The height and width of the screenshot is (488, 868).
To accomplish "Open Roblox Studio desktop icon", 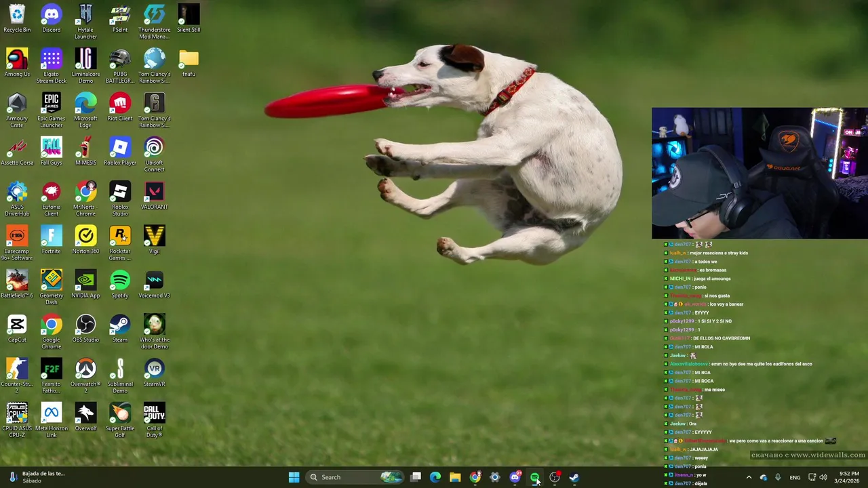I will pos(120,199).
